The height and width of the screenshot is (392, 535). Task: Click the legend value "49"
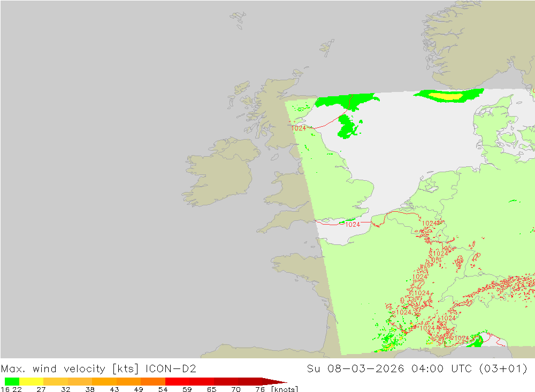pyautogui.click(x=139, y=389)
